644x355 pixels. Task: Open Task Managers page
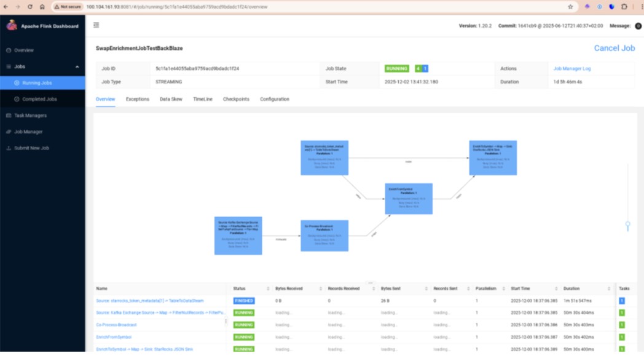30,116
